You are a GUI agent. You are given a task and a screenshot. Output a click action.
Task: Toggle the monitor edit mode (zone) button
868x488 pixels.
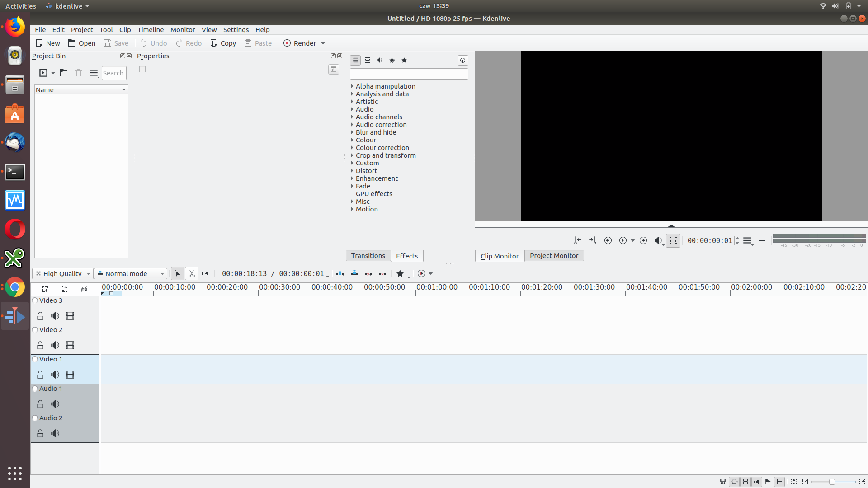[673, 240]
